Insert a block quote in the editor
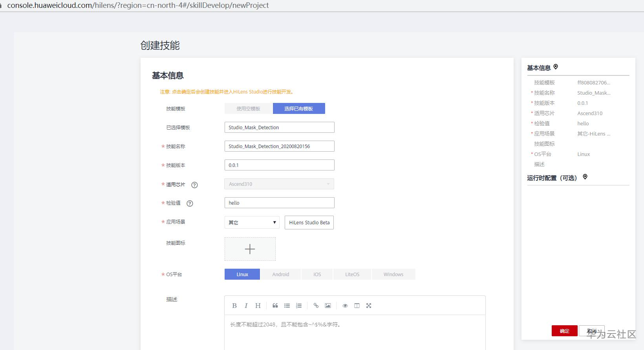Image resolution: width=644 pixels, height=350 pixels. coord(275,306)
